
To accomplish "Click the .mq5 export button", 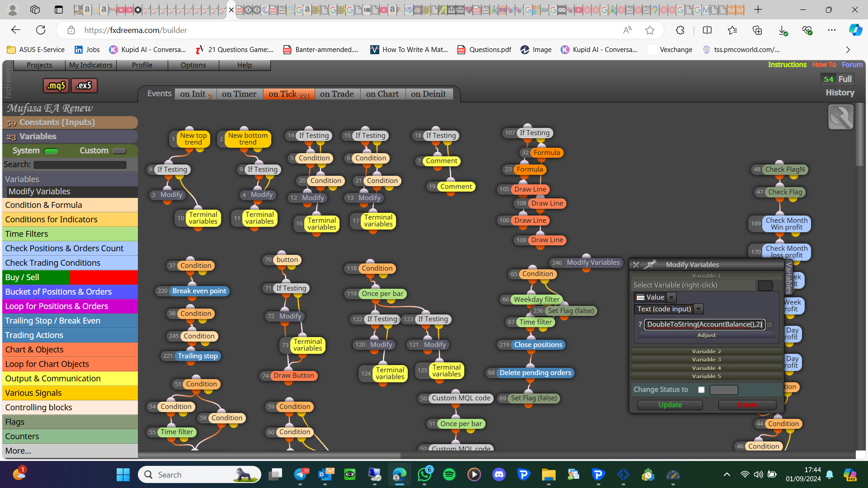I will click(57, 85).
